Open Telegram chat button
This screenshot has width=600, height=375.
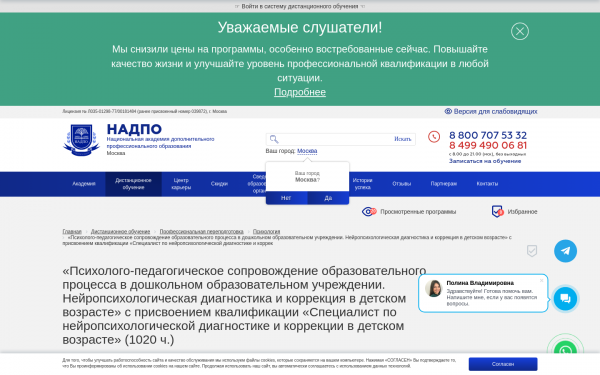pos(565,251)
